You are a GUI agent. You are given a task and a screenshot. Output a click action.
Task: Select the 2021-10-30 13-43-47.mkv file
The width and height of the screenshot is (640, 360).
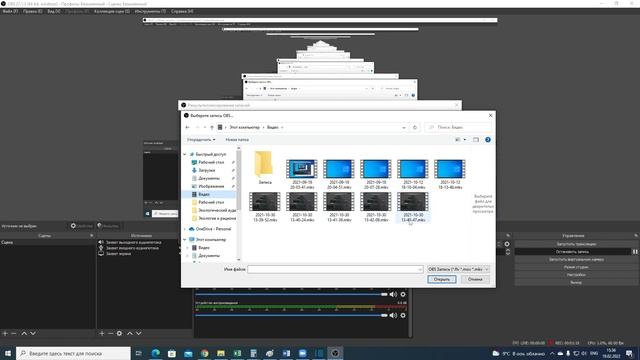tap(413, 208)
